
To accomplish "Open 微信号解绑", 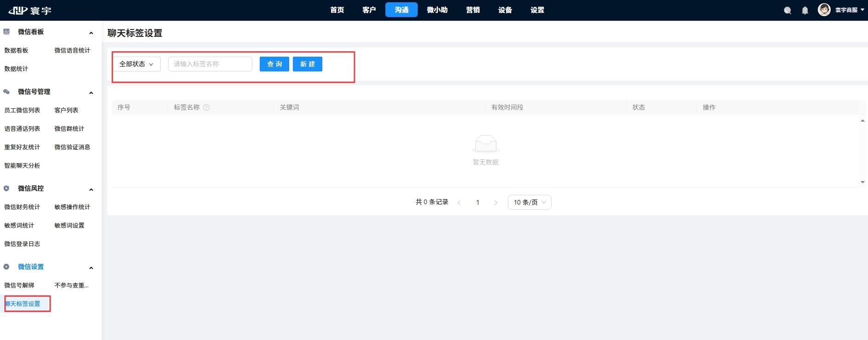I will 19,285.
